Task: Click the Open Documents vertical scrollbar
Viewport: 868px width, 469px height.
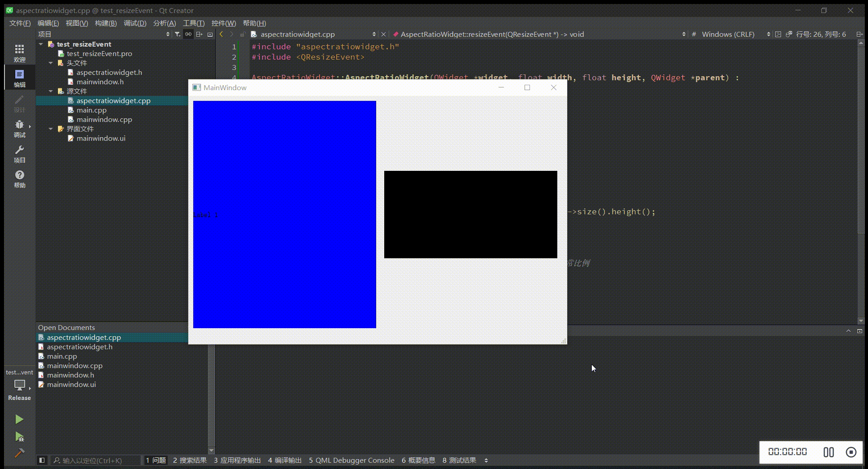Action: [x=212, y=395]
